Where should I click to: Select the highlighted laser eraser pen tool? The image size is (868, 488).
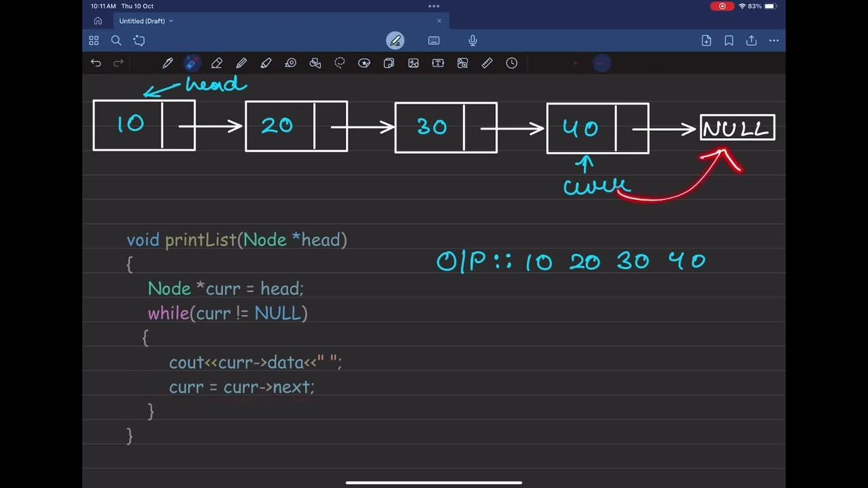tap(191, 63)
